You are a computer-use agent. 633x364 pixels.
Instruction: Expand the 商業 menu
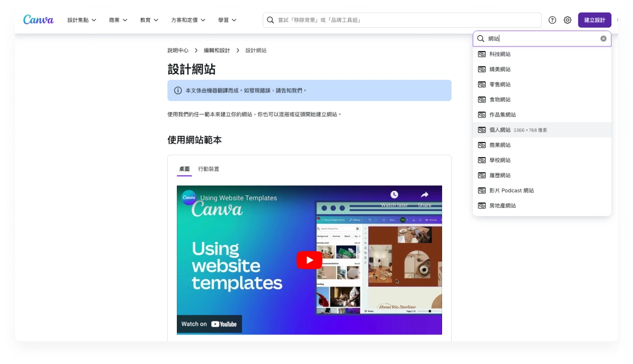(x=118, y=20)
